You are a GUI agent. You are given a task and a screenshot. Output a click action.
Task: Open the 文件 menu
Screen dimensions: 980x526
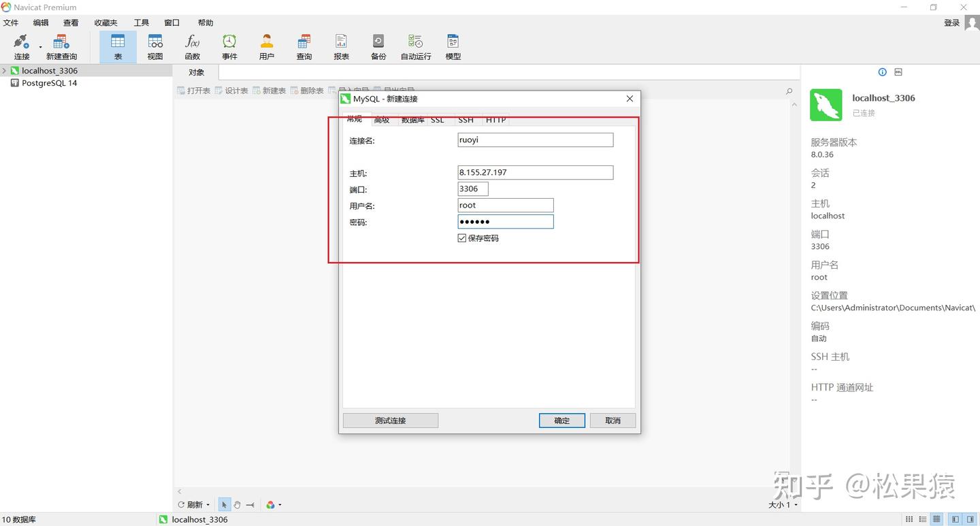(11, 22)
